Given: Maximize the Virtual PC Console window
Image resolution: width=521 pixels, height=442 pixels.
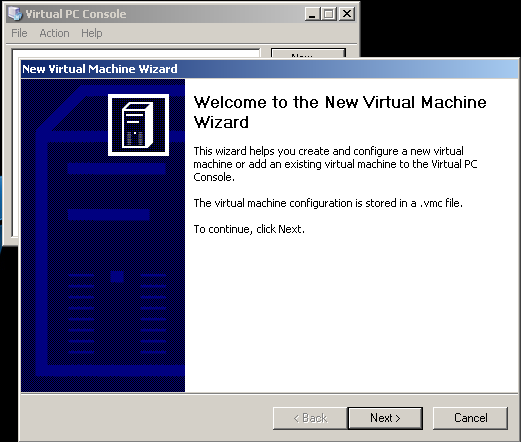Looking at the screenshot, I should (329, 14).
